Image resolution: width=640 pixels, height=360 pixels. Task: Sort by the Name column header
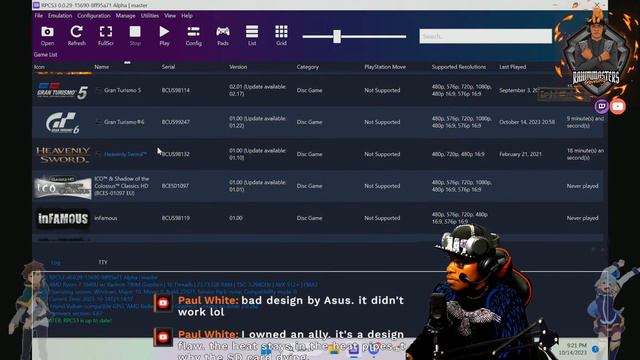pos(102,67)
